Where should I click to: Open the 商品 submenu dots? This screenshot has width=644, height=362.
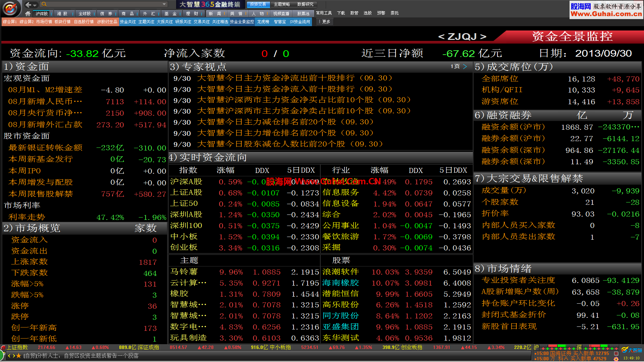pyautogui.click(x=137, y=14)
